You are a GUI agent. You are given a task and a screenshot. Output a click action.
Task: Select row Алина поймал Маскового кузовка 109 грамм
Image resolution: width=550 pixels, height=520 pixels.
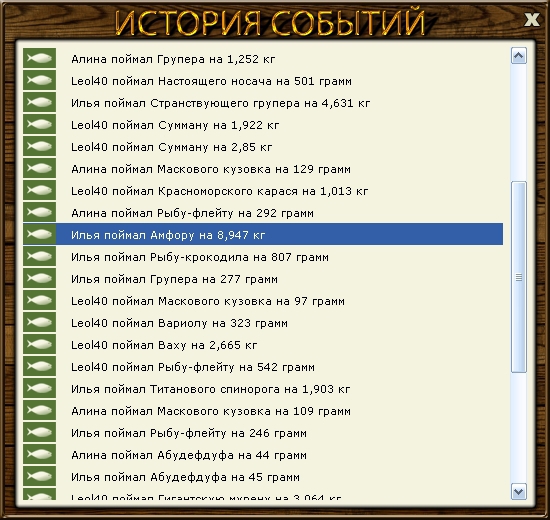263,410
